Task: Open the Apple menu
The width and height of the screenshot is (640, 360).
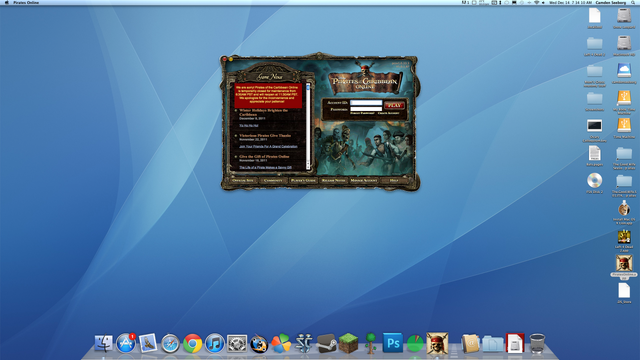Action: click(x=6, y=2)
